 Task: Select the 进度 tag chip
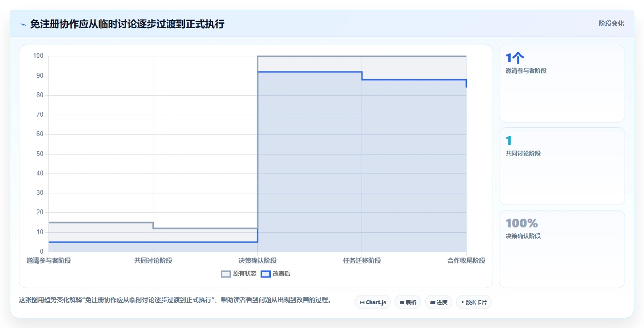[439, 302]
